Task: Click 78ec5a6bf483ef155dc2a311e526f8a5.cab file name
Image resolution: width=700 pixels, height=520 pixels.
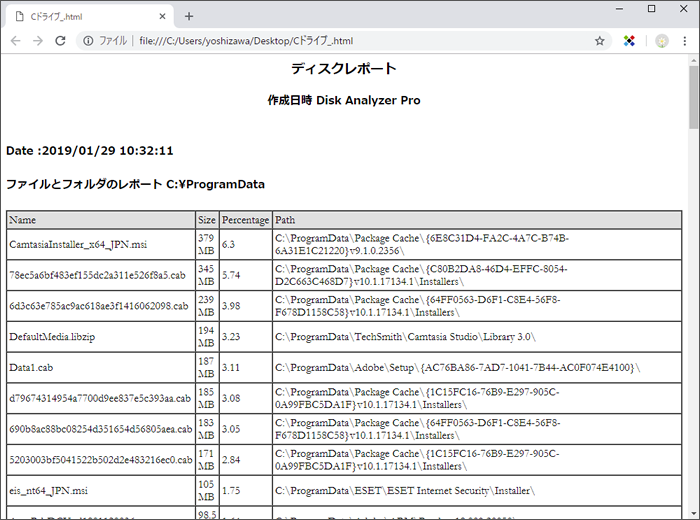Action: point(97,275)
